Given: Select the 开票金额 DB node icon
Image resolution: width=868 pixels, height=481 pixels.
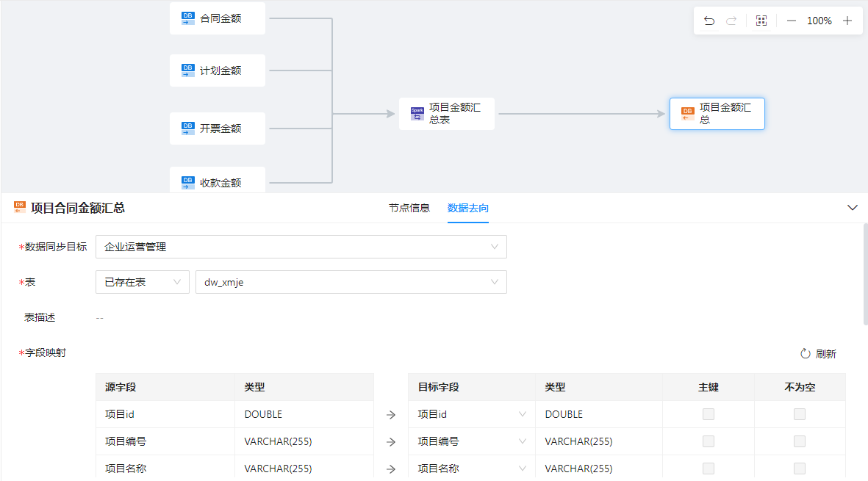Looking at the screenshot, I should [188, 129].
